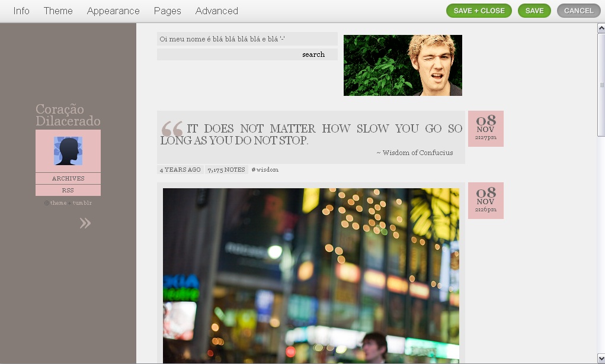Click the double chevron next-page arrow
Screen dimensions: 605x364
(x=85, y=223)
